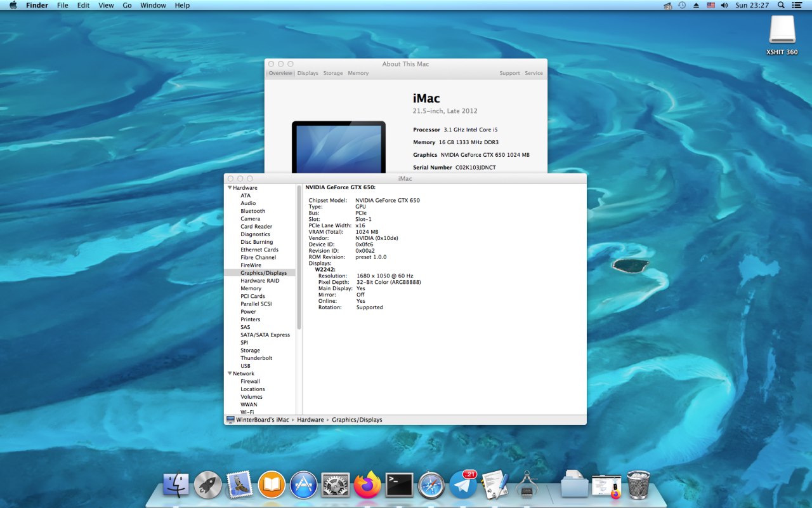Click the Apple menu logo
The image size is (812, 508).
click(13, 5)
